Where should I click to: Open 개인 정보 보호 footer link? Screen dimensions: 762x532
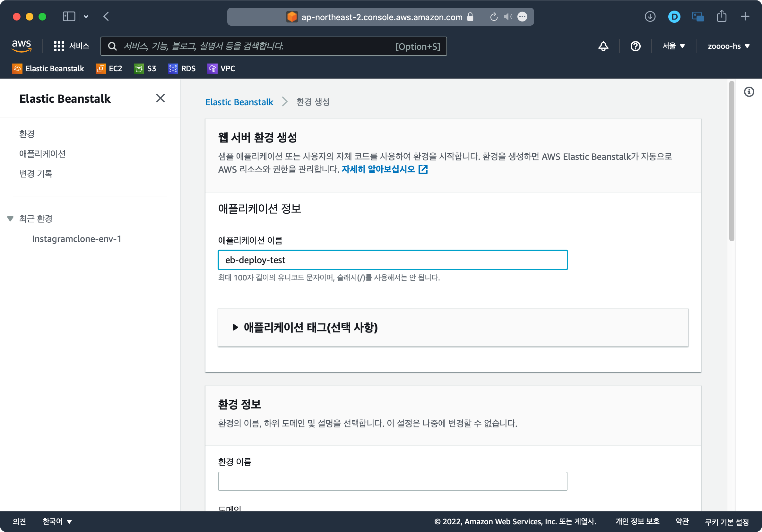click(637, 521)
